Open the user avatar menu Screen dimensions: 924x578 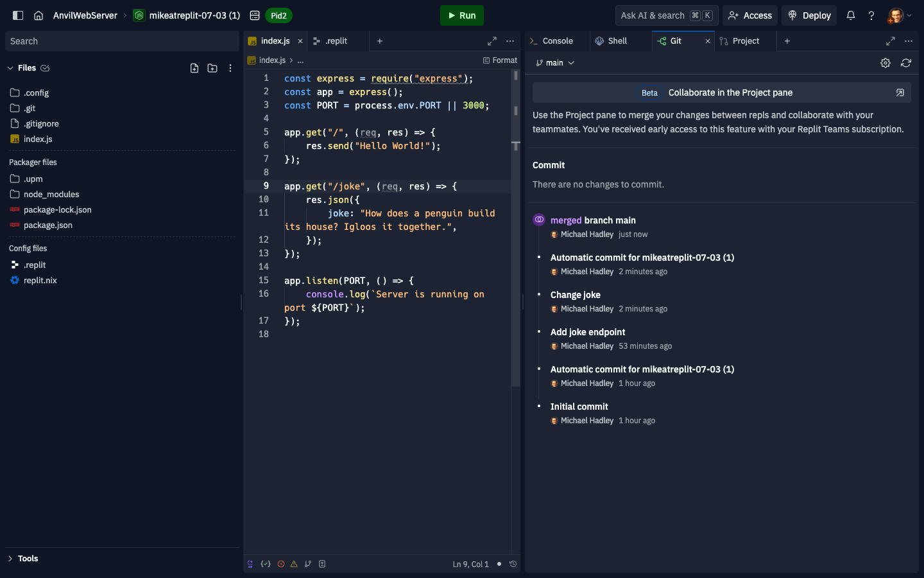click(x=900, y=15)
